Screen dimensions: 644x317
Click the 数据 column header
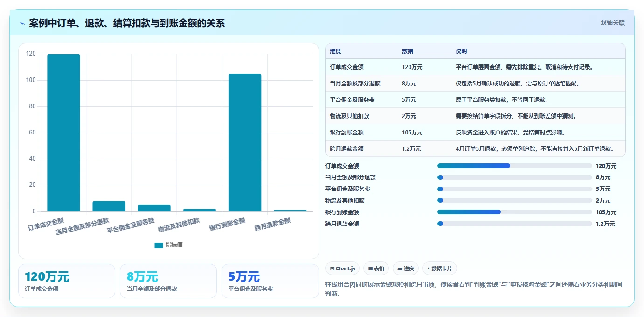pos(408,51)
